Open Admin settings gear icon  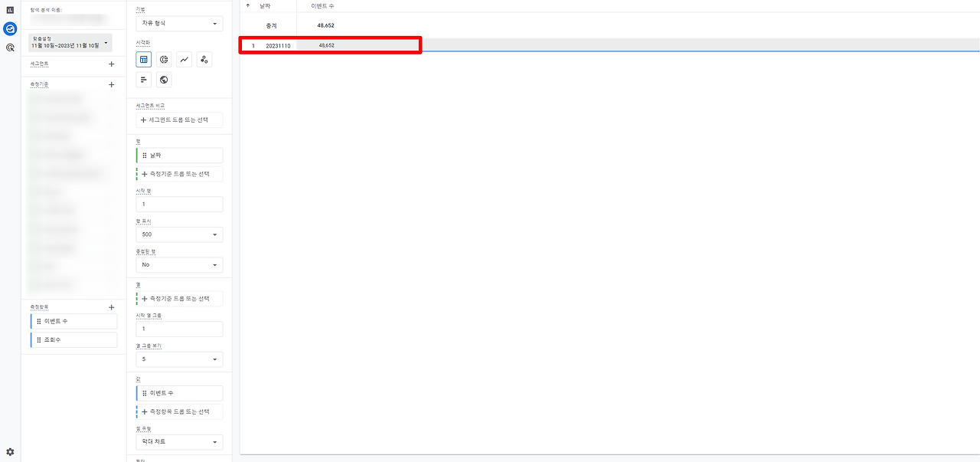tap(10, 452)
